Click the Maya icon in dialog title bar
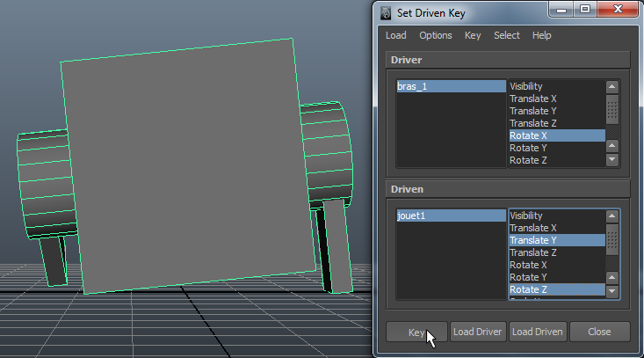Image resolution: width=644 pixels, height=358 pixels. click(x=386, y=12)
